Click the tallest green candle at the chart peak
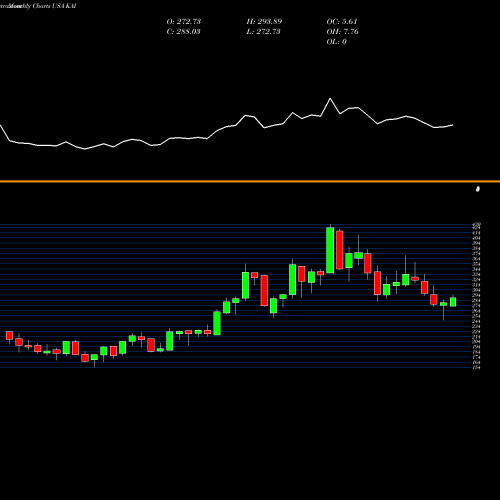The height and width of the screenshot is (500, 500). pos(330,250)
